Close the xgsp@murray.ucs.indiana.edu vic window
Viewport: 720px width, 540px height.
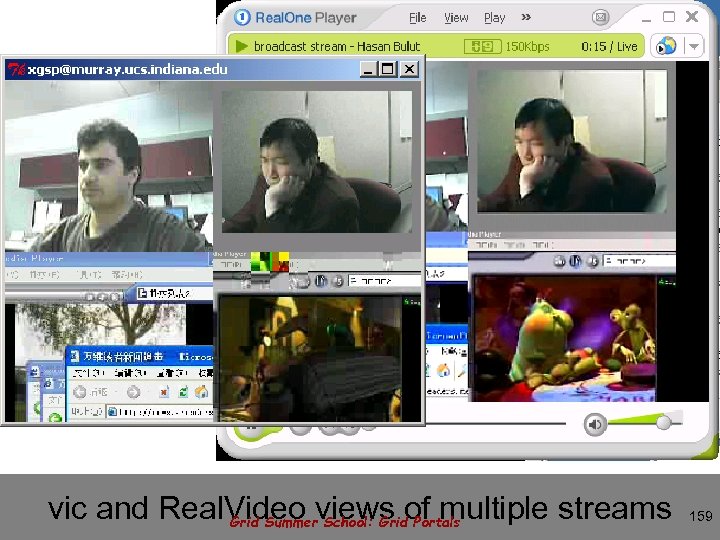tap(409, 69)
